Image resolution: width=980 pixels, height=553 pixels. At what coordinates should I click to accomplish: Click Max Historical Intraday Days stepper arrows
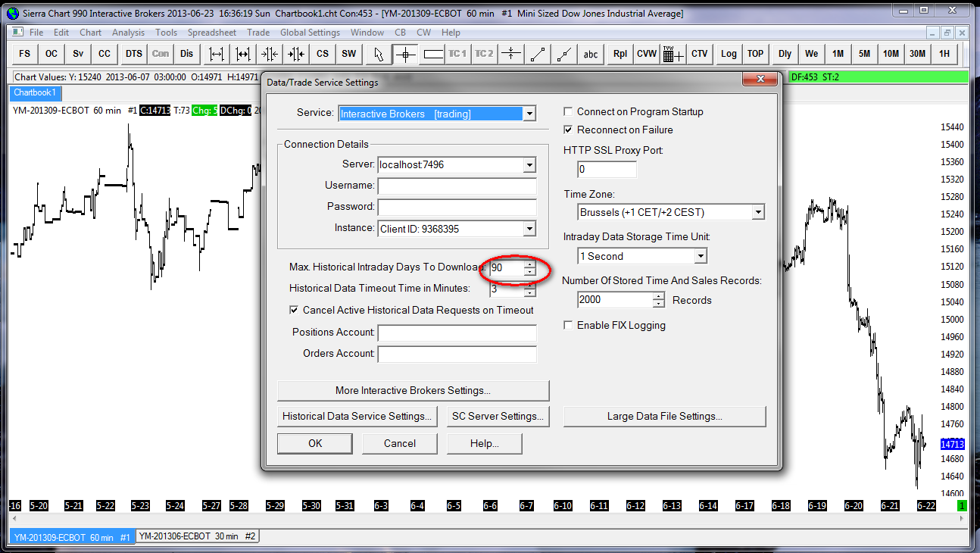click(530, 268)
